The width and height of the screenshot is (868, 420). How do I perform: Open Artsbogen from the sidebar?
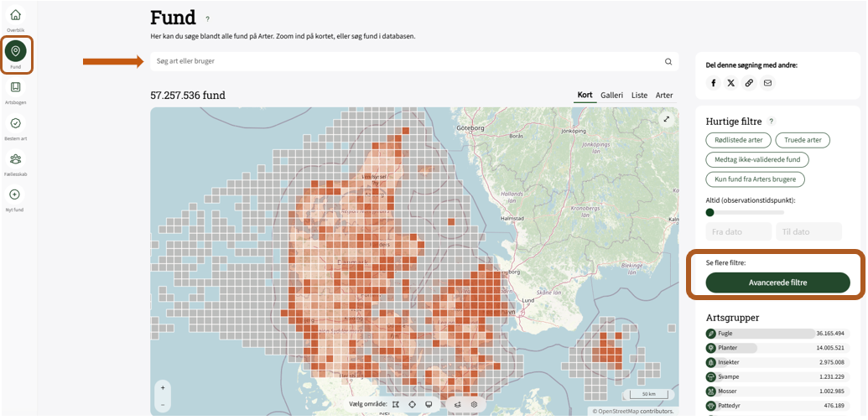[x=15, y=87]
